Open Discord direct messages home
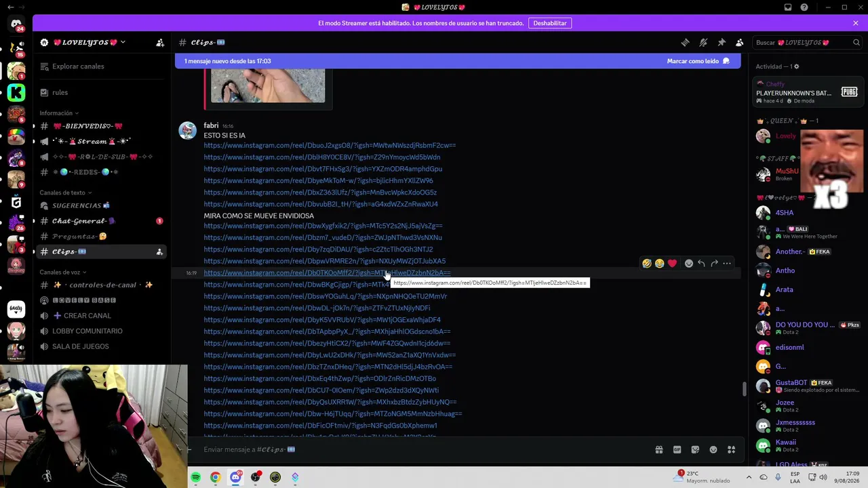Image resolution: width=868 pixels, height=488 pixels. tap(16, 24)
